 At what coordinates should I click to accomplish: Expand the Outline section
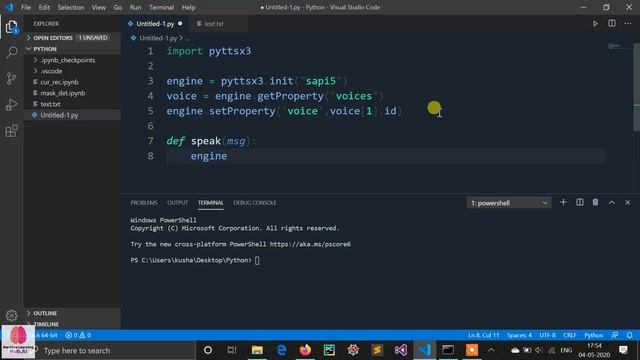coord(72,313)
